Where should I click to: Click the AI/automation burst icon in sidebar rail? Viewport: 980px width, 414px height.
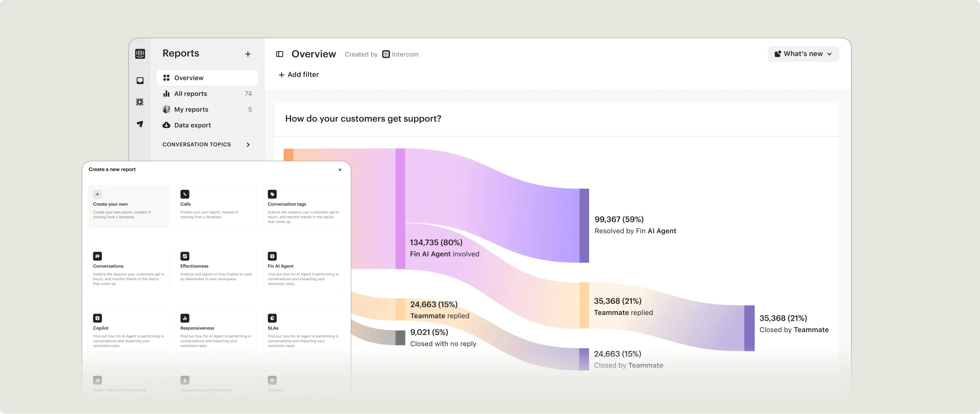[140, 102]
